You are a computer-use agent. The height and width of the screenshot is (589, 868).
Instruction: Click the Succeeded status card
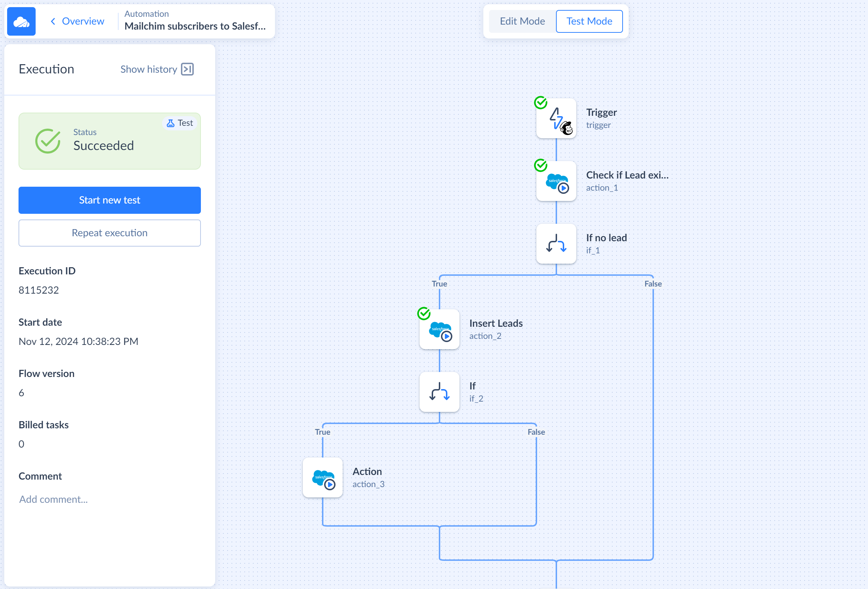tap(109, 141)
